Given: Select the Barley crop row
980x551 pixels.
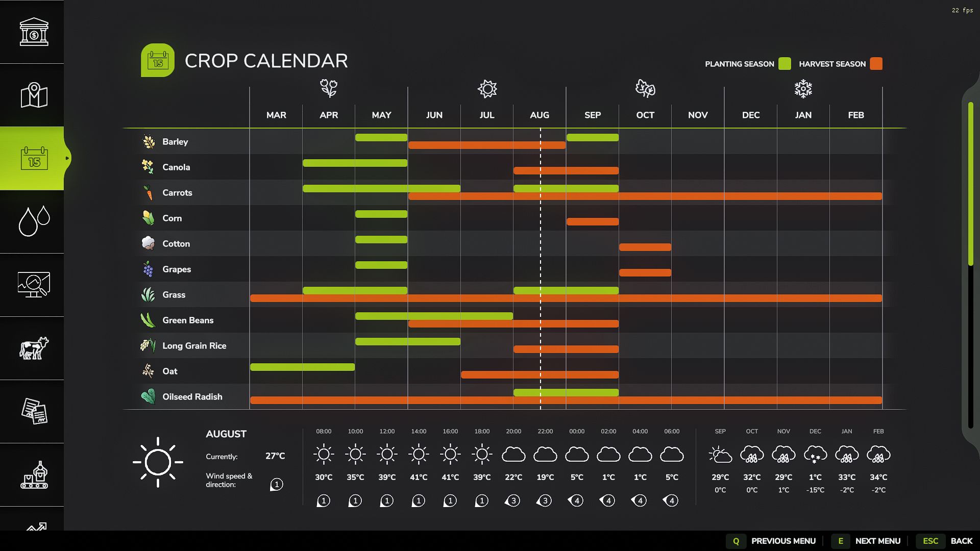Looking at the screenshot, I should pos(175,142).
